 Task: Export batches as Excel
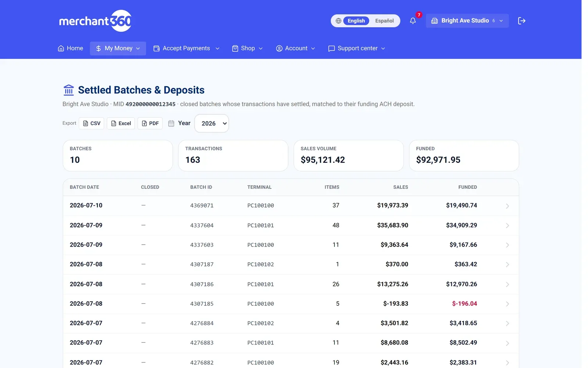coord(121,123)
